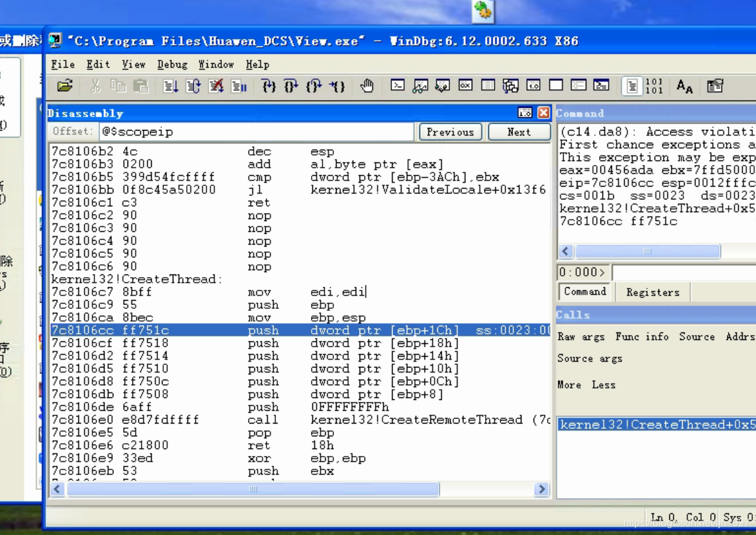Open the Window menu
Viewport: 756px width, 535px height.
coord(216,64)
